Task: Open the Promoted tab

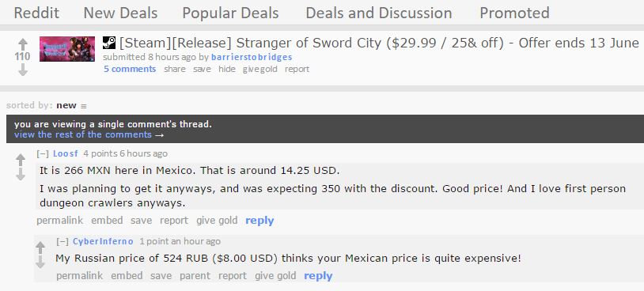Action: pyautogui.click(x=514, y=13)
